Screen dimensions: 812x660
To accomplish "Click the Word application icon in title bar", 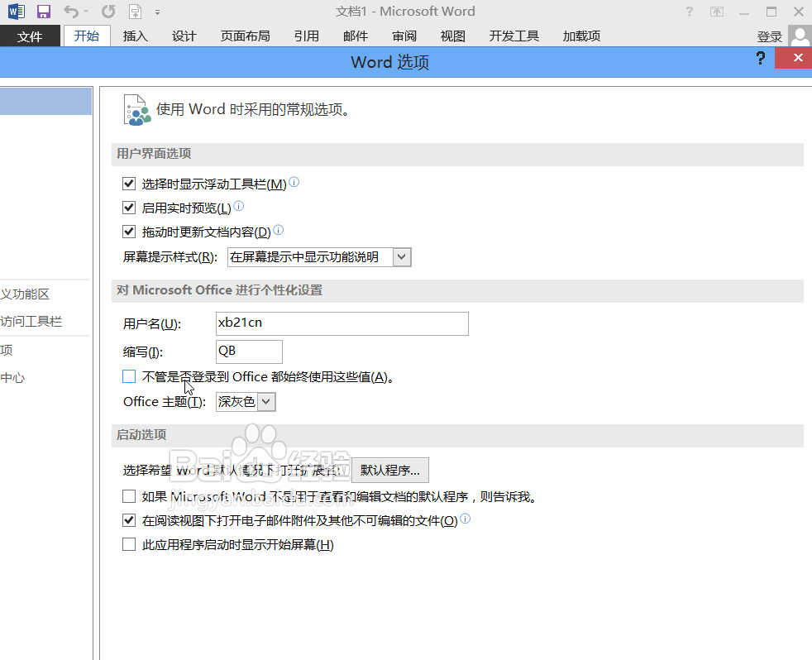I will tap(16, 11).
